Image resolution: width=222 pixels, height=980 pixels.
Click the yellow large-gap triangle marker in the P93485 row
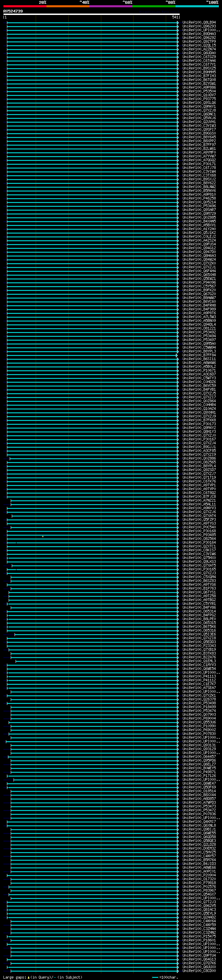coord(43,536)
